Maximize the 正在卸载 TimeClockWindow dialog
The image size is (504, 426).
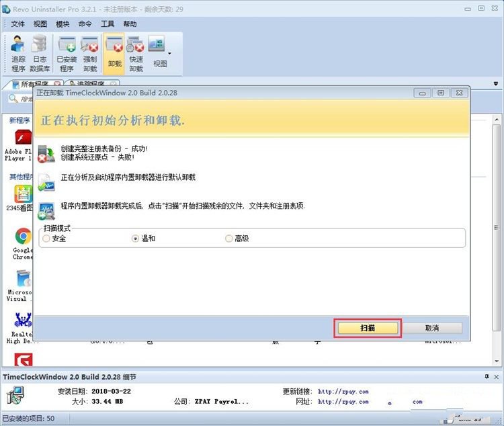(x=441, y=93)
